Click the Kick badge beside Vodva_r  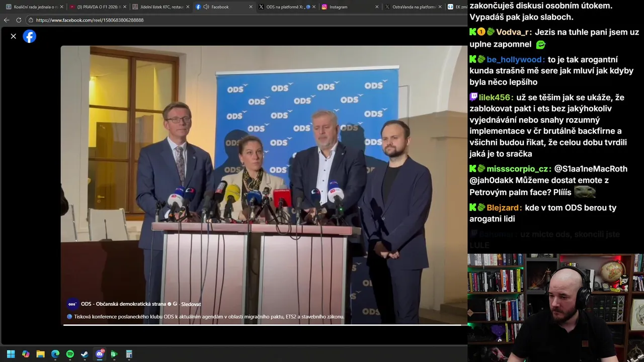[473, 32]
